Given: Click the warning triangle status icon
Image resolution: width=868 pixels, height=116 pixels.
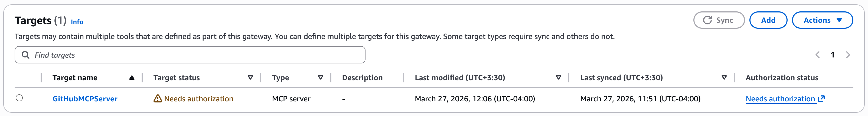Looking at the screenshot, I should point(157,98).
